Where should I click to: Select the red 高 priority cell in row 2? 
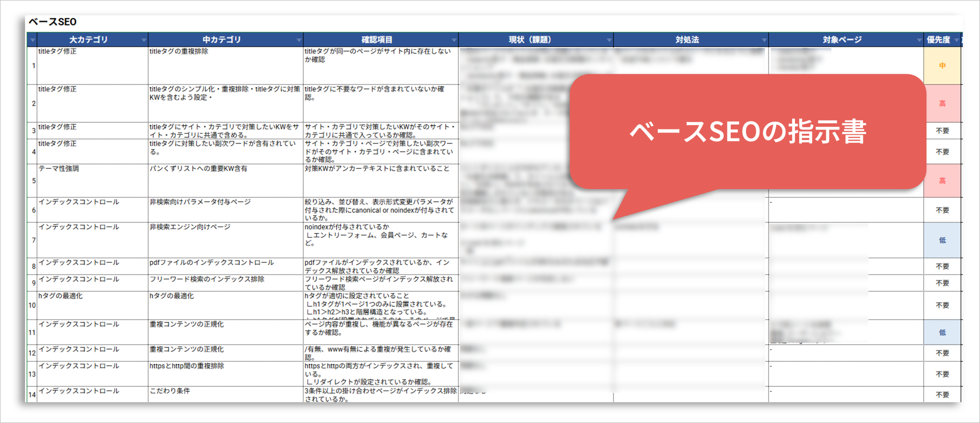(x=942, y=103)
